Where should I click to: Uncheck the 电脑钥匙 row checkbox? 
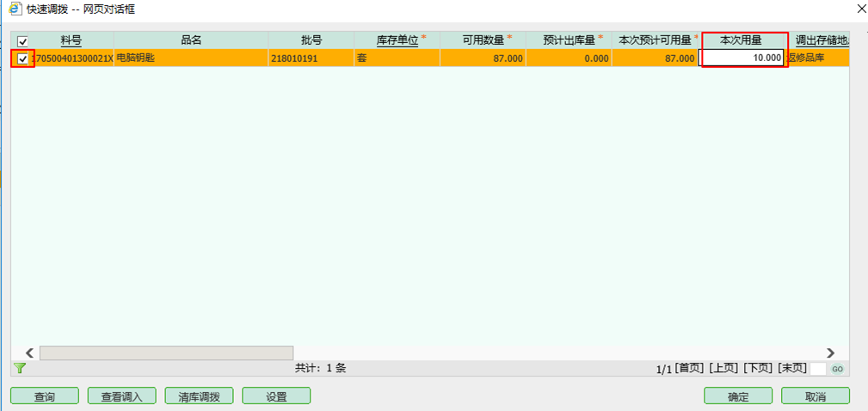pyautogui.click(x=22, y=59)
